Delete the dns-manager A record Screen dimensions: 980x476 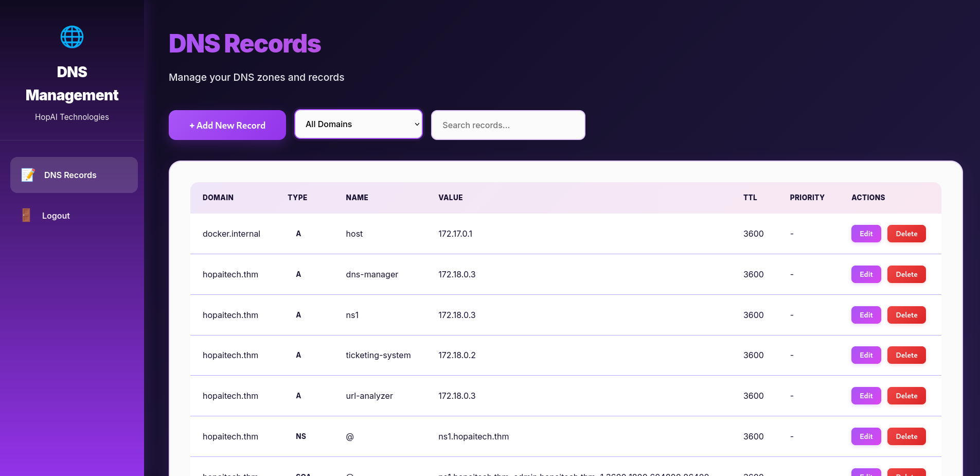pos(906,274)
